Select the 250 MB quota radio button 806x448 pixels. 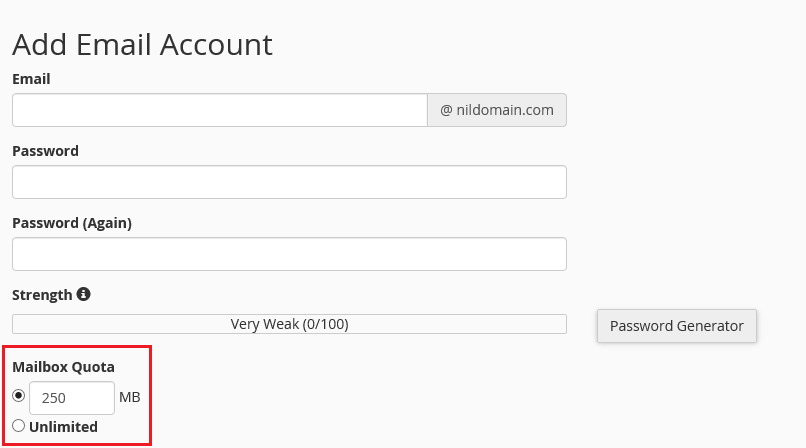pos(19,396)
